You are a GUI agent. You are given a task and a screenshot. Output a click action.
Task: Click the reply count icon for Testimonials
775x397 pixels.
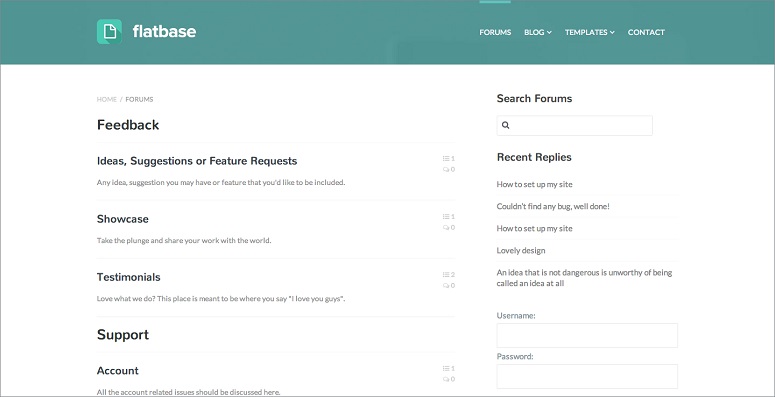tap(446, 285)
